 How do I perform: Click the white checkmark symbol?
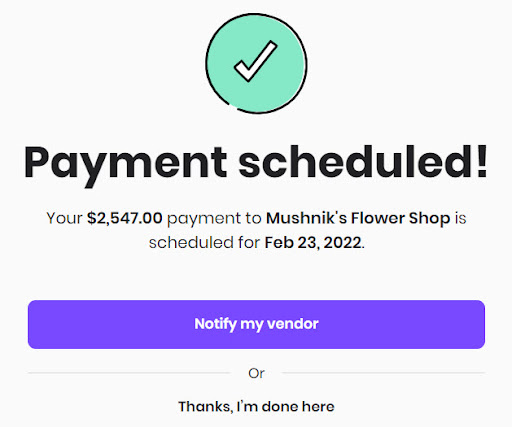[256, 61]
